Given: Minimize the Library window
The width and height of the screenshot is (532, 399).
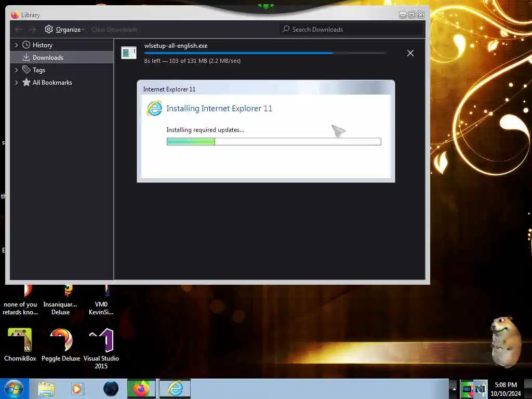Looking at the screenshot, I should pos(403,15).
